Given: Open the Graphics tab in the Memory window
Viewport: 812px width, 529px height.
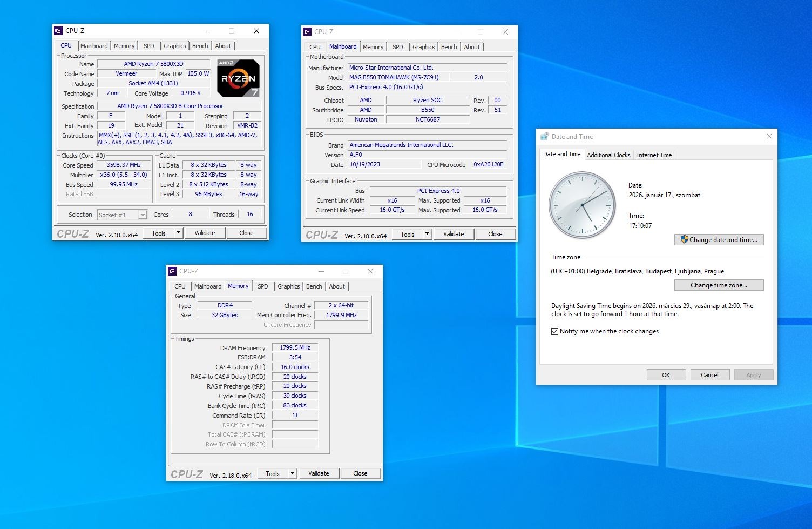Looking at the screenshot, I should [x=289, y=286].
